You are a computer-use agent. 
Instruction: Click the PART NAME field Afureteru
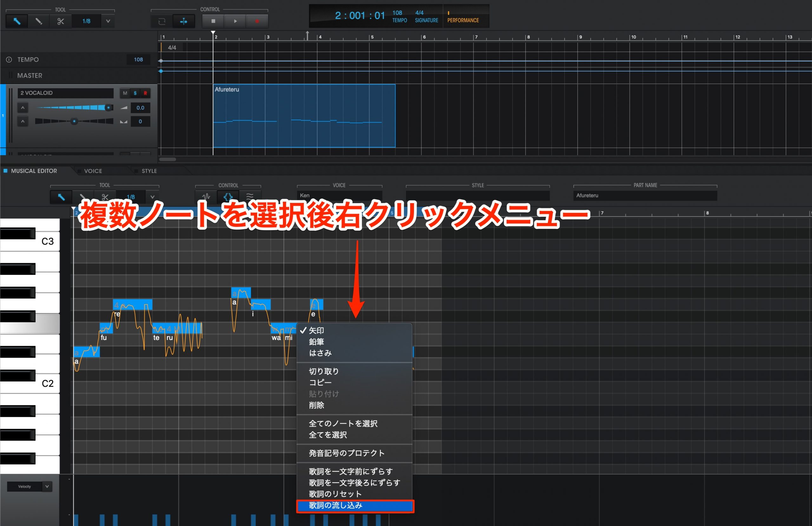tap(645, 196)
